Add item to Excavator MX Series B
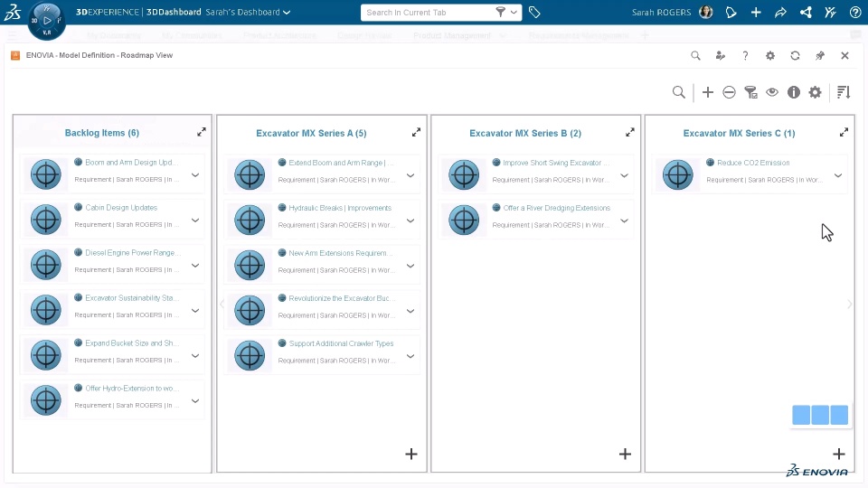The width and height of the screenshot is (868, 488). pyautogui.click(x=625, y=454)
